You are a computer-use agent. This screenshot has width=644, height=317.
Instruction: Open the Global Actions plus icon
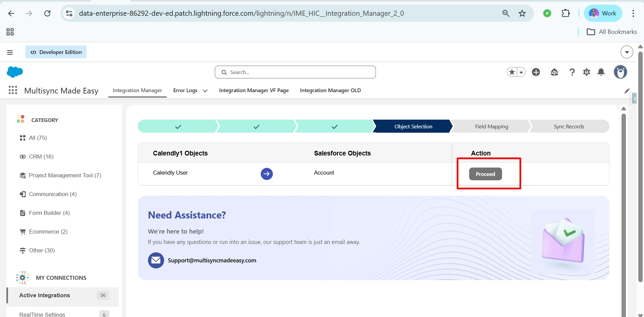536,72
